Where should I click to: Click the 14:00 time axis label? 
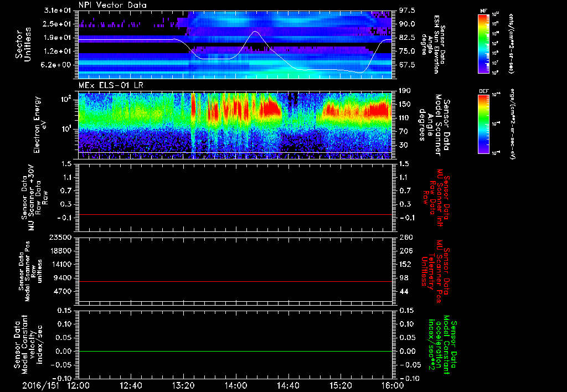[236, 385]
